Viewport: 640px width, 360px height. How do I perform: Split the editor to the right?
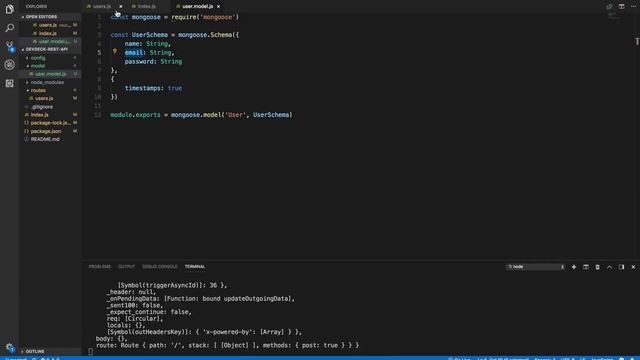pos(621,6)
